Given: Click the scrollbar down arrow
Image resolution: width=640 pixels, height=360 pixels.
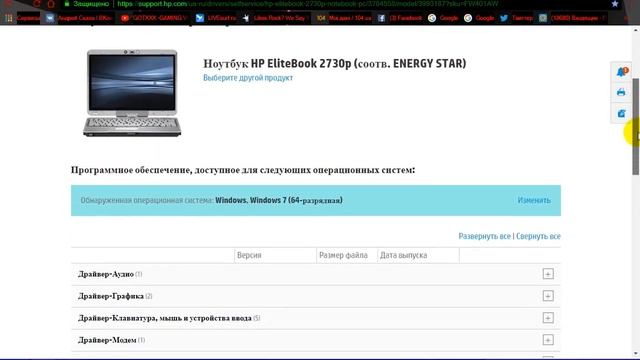Looking at the screenshot, I should [636, 354].
